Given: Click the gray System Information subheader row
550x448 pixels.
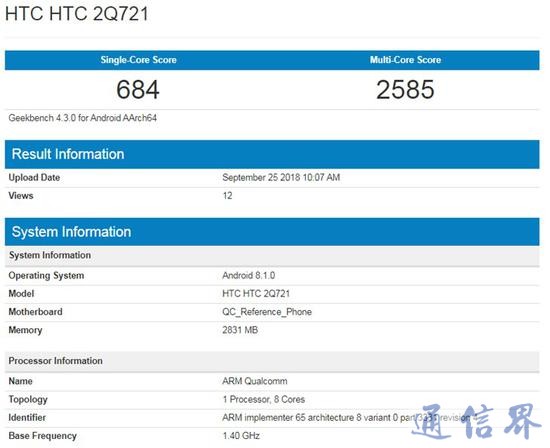Looking at the screenshot, I should [272, 256].
